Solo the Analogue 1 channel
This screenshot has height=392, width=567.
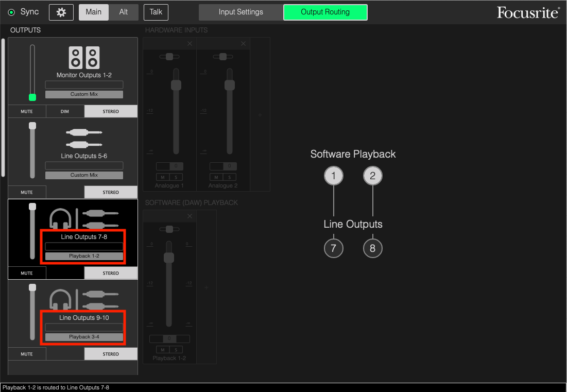point(175,177)
